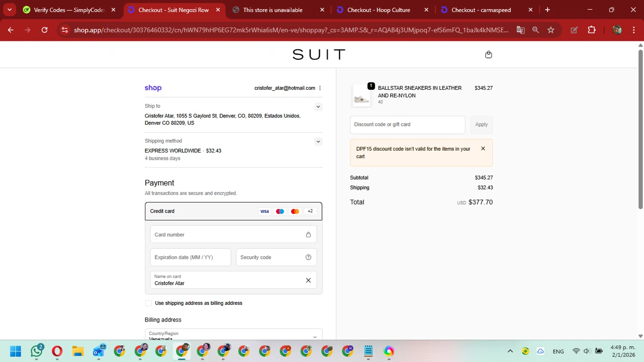Click the lock icon in Card number field
Viewport: 644px width, 362px height.
pos(308,234)
